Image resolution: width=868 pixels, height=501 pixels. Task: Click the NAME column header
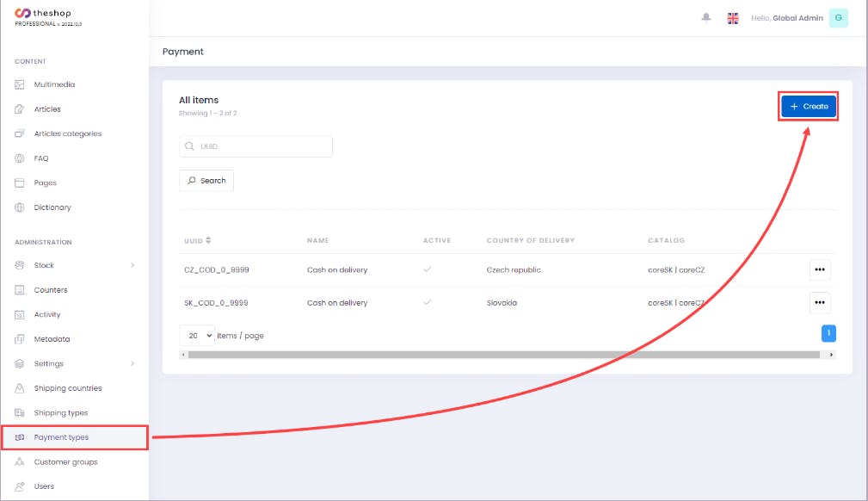pos(317,240)
